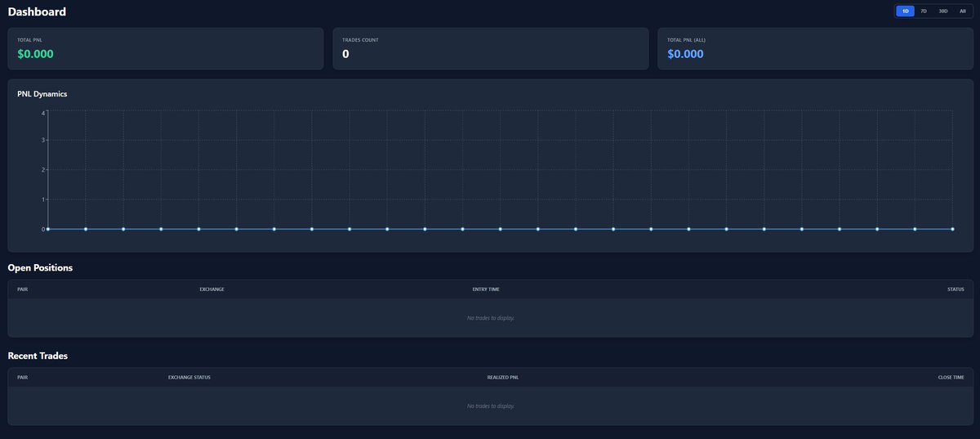The image size is (980, 439).
Task: Click the CLOSE TIME column header
Action: 951,378
